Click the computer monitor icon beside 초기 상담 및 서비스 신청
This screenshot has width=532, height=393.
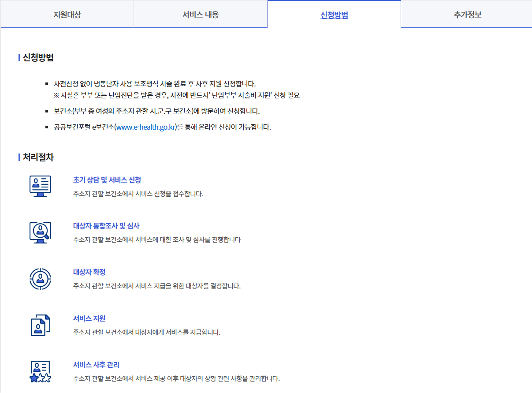pyautogui.click(x=40, y=186)
